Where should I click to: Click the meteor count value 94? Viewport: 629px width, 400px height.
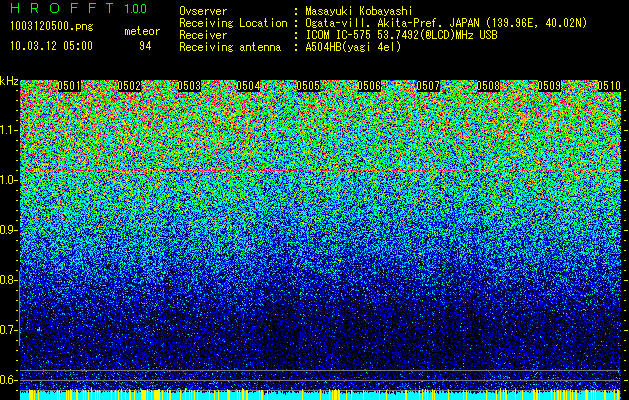145,46
